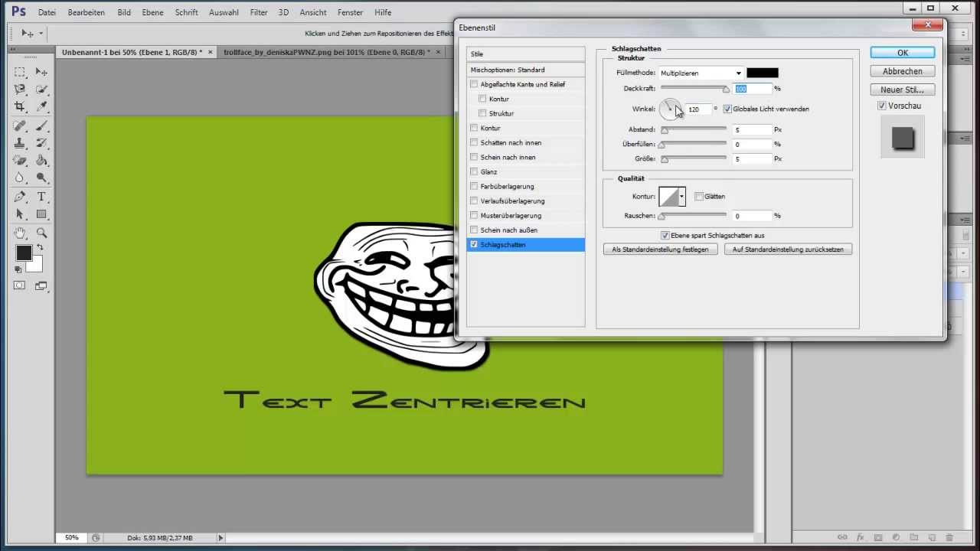Select the Move tool in toolbox
The image size is (980, 551).
[41, 72]
